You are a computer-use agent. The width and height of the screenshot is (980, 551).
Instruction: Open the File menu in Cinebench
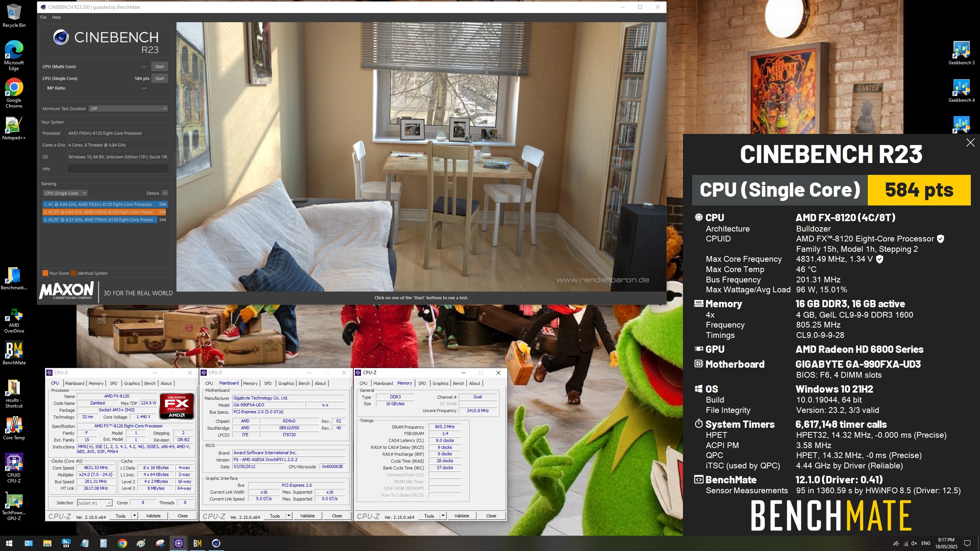(43, 17)
